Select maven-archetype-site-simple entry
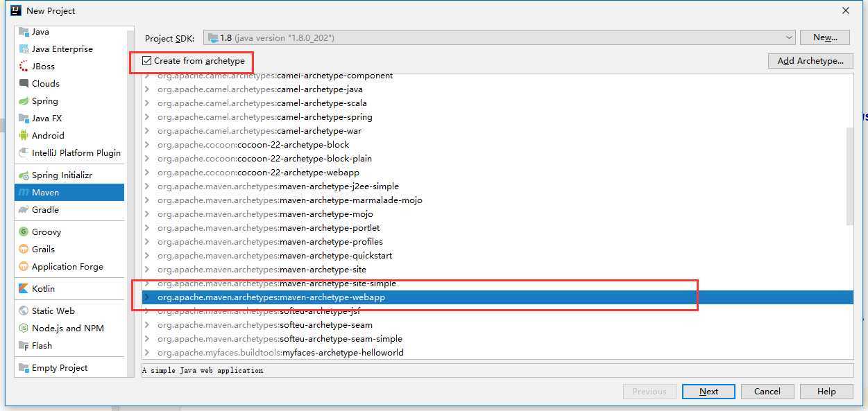Viewport: 868px width, 411px height. coord(276,283)
